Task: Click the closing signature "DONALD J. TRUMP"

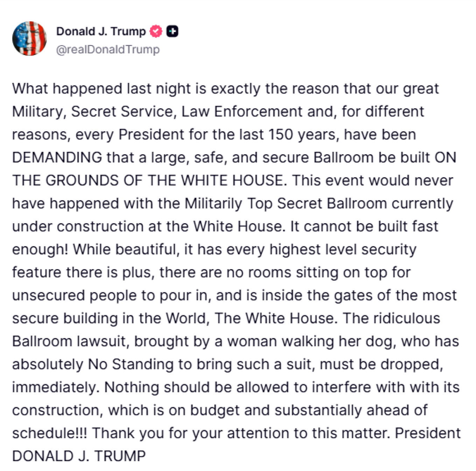Action: point(79,456)
